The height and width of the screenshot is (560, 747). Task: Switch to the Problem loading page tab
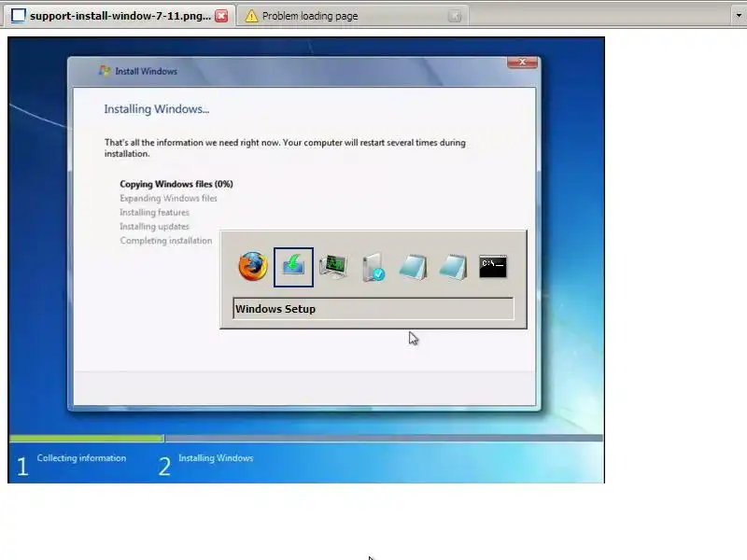click(353, 16)
